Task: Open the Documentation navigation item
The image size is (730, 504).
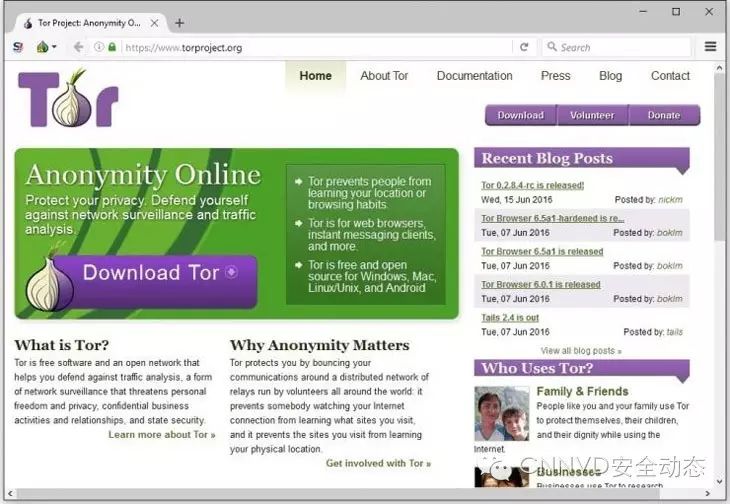Action: 474,76
